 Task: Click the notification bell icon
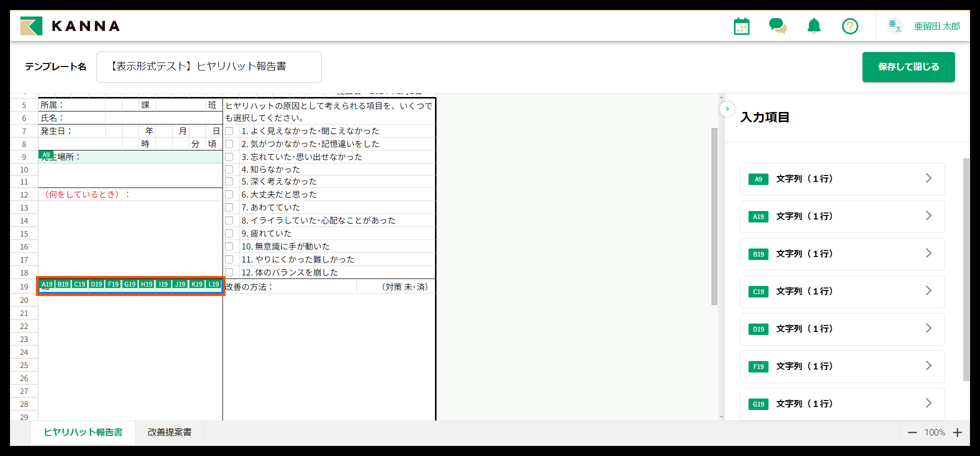[814, 26]
